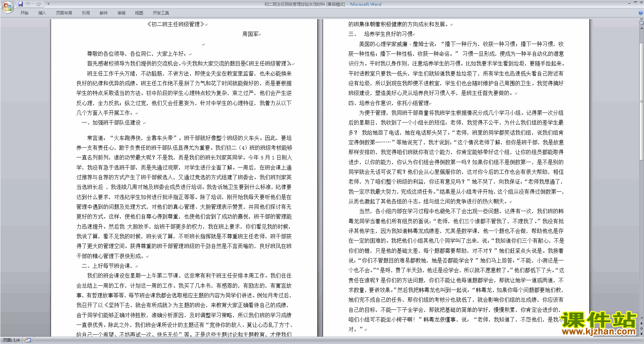Switch to the 页面布局 tab
Screen dimensions: 644x344
tap(64, 13)
